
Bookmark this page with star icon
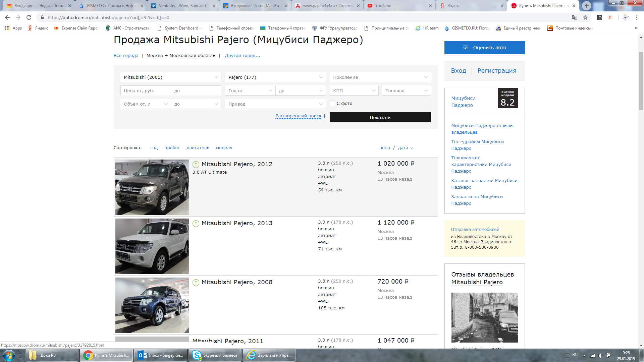585,17
